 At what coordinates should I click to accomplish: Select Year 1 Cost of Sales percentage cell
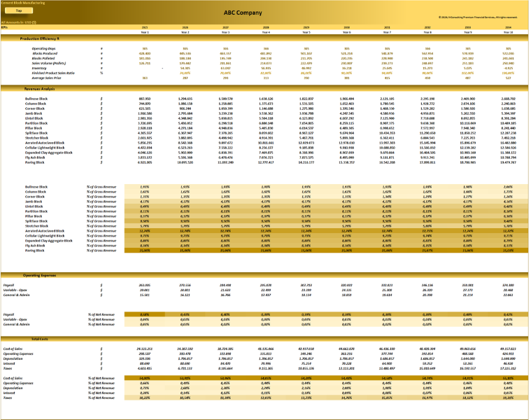point(145,378)
